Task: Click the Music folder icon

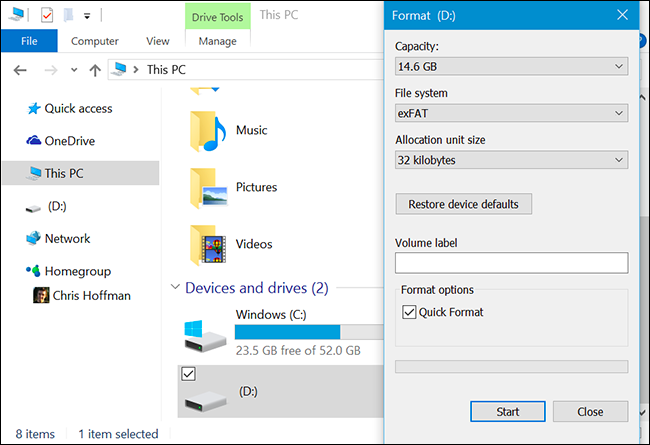Action: click(x=208, y=131)
